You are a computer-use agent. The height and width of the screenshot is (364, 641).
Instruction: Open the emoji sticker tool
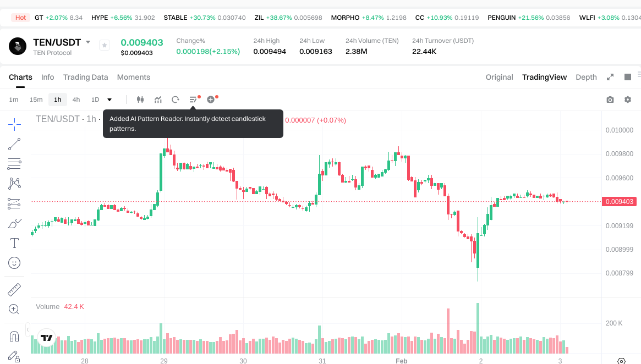[x=15, y=263]
